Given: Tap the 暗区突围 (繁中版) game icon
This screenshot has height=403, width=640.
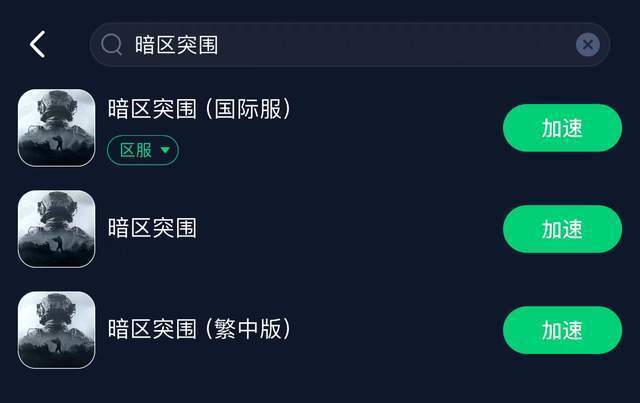Looking at the screenshot, I should [57, 329].
